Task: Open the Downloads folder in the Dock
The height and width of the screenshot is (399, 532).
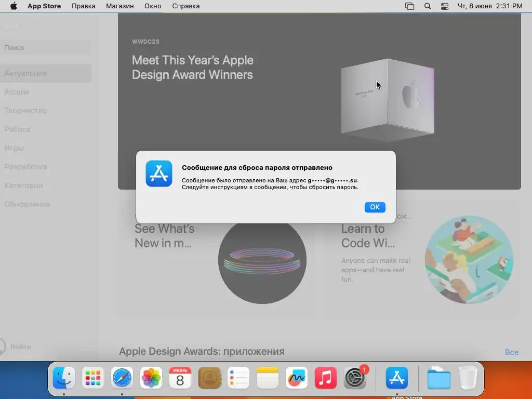Action: (438, 378)
